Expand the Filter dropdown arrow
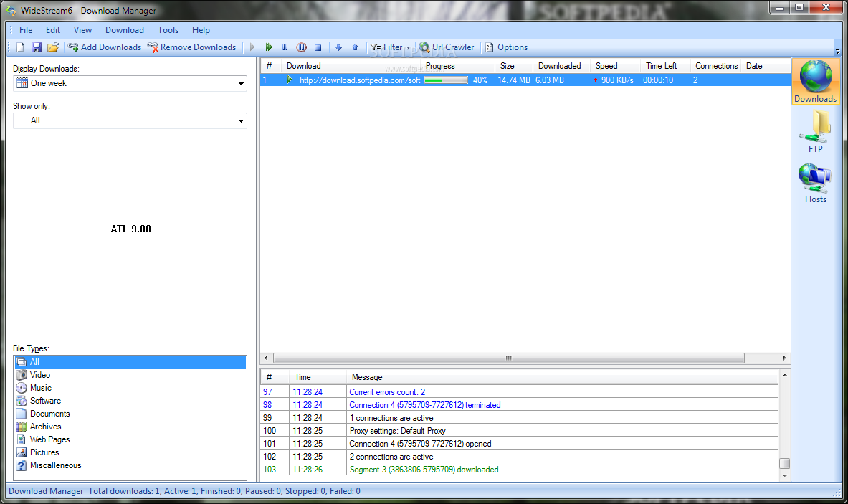This screenshot has height=504, width=848. (408, 47)
